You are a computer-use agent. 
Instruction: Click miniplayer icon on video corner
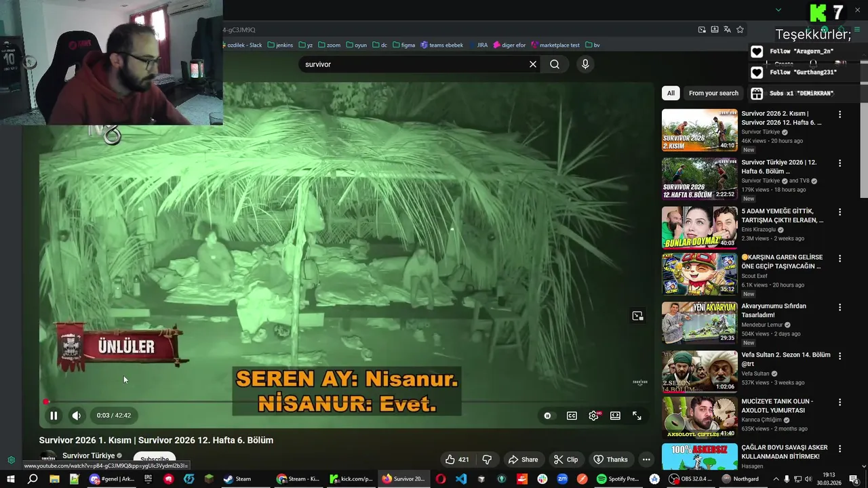click(x=637, y=316)
